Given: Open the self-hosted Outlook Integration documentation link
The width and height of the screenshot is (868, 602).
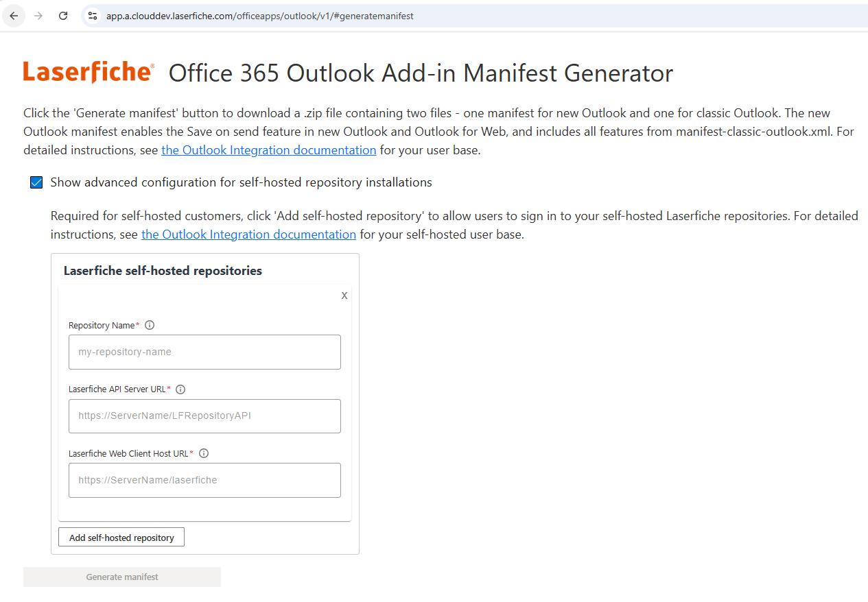Looking at the screenshot, I should (248, 234).
